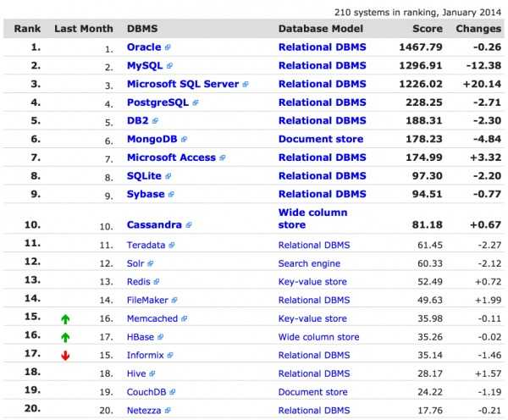The width and height of the screenshot is (508, 420).
Task: Click the DBMS column header
Action: tap(141, 28)
